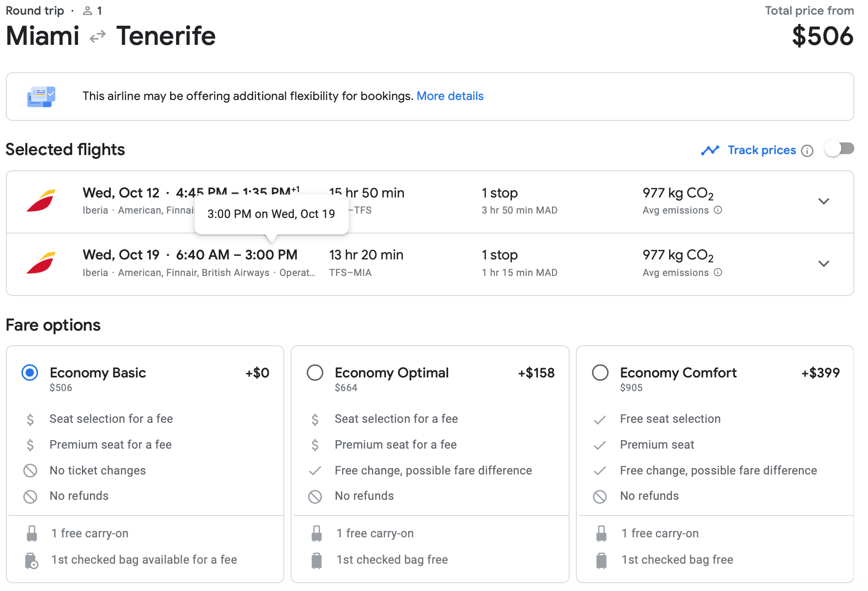Click the Economy Comfort +$399 price

820,373
